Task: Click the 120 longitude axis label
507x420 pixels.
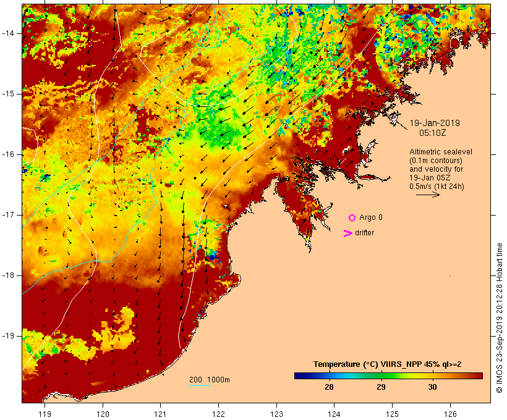Action: click(x=103, y=414)
